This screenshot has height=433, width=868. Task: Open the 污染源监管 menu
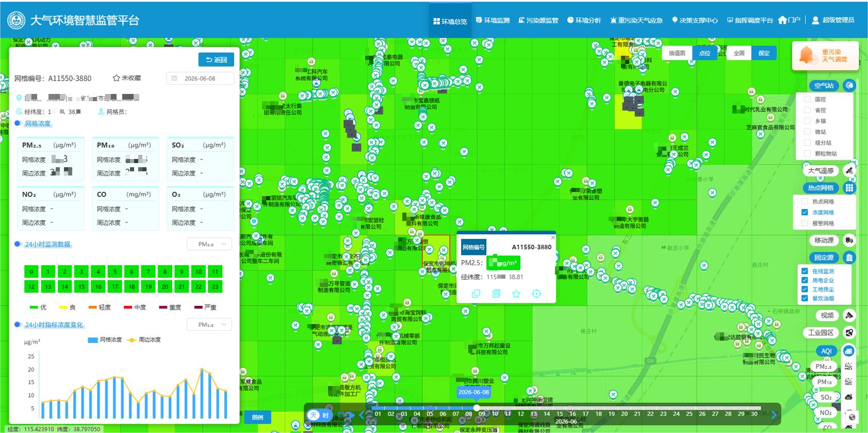click(x=538, y=20)
